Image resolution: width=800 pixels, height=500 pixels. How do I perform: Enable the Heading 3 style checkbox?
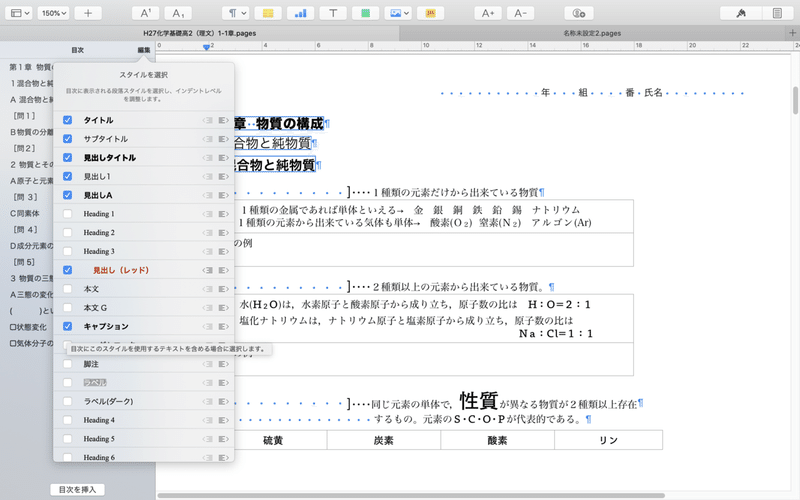pyautogui.click(x=67, y=251)
